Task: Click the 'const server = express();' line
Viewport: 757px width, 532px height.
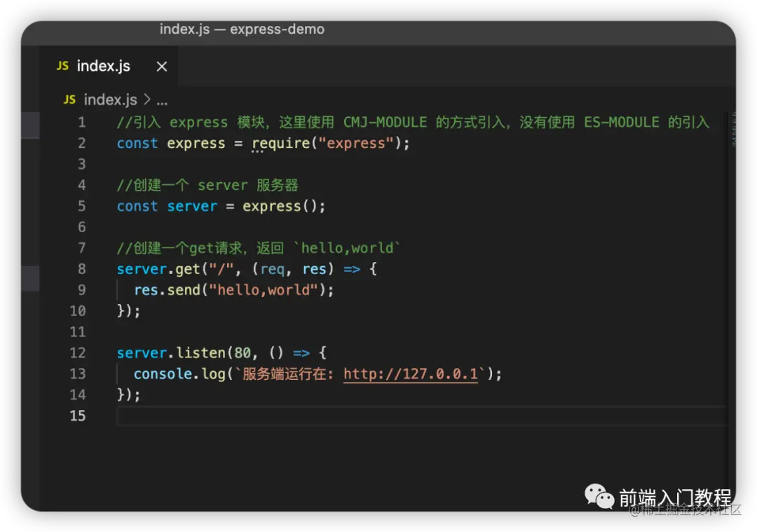Action: tap(221, 206)
